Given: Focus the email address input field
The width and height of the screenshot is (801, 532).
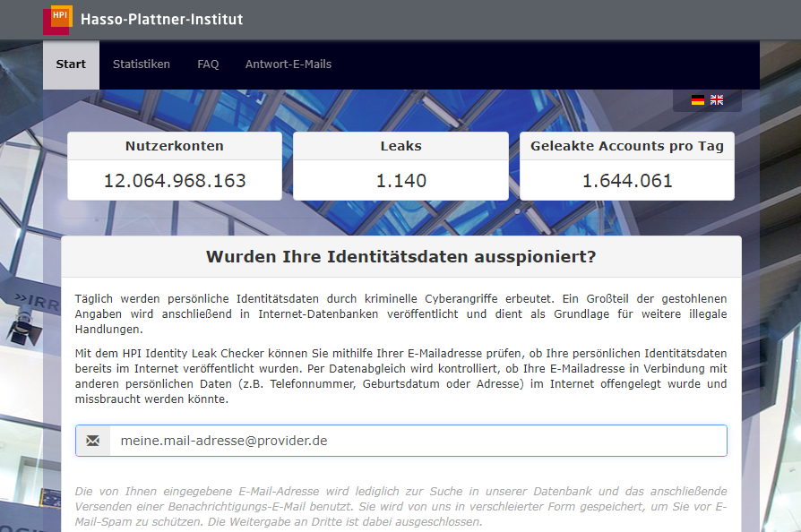Looking at the screenshot, I should (x=417, y=441).
